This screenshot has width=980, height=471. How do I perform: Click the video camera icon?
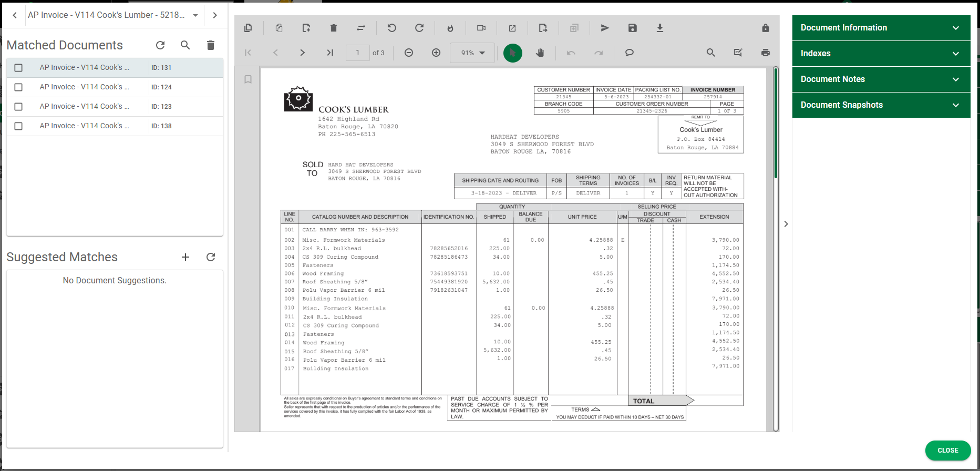pyautogui.click(x=481, y=28)
